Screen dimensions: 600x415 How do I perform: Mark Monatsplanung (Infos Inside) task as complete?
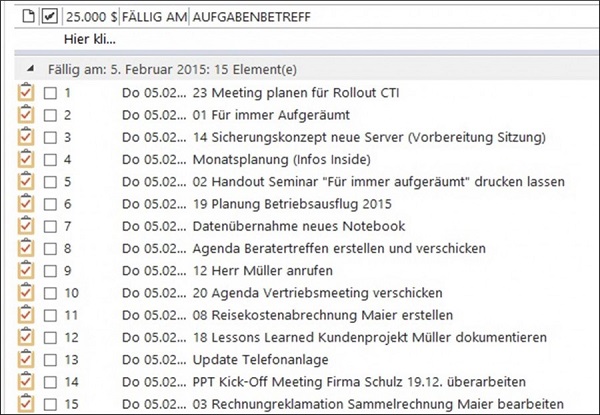coord(51,160)
